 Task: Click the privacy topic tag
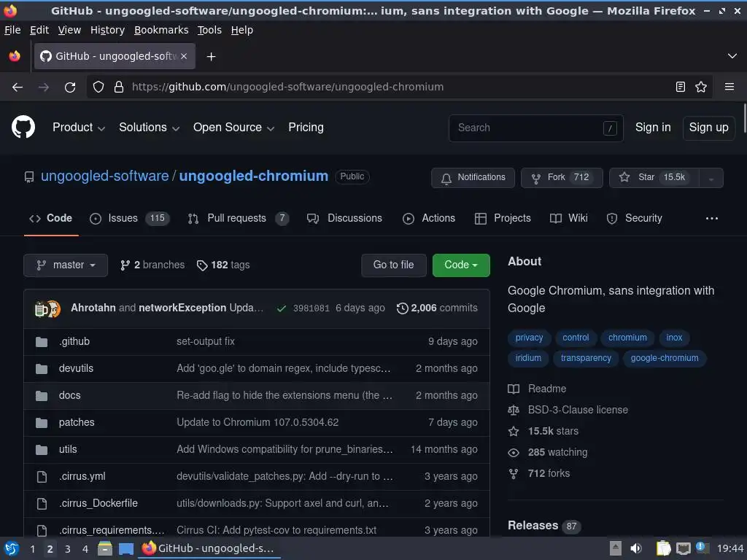(x=529, y=338)
